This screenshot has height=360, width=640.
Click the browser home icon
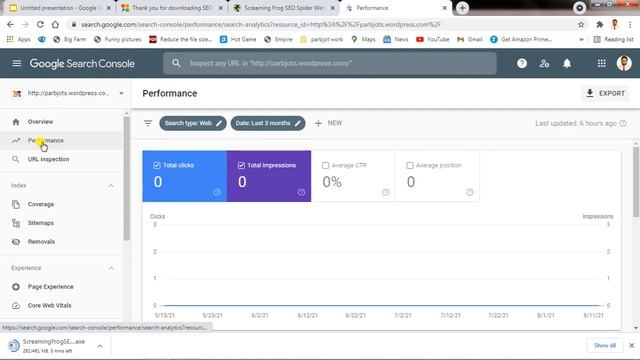coord(55,24)
